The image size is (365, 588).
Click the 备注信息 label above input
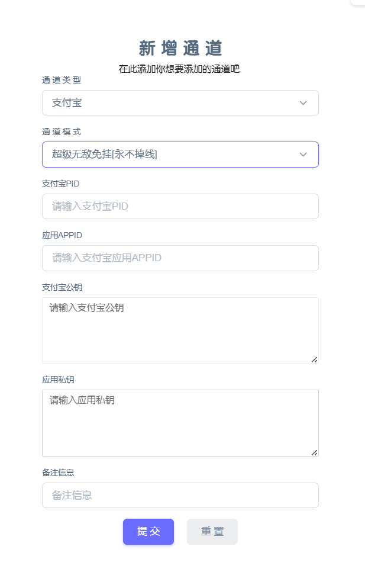[x=58, y=473]
